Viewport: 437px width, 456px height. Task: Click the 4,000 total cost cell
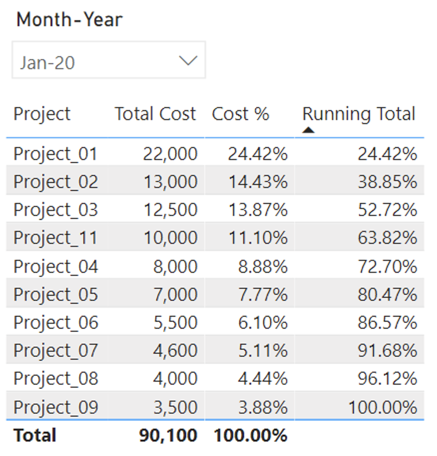(x=175, y=379)
